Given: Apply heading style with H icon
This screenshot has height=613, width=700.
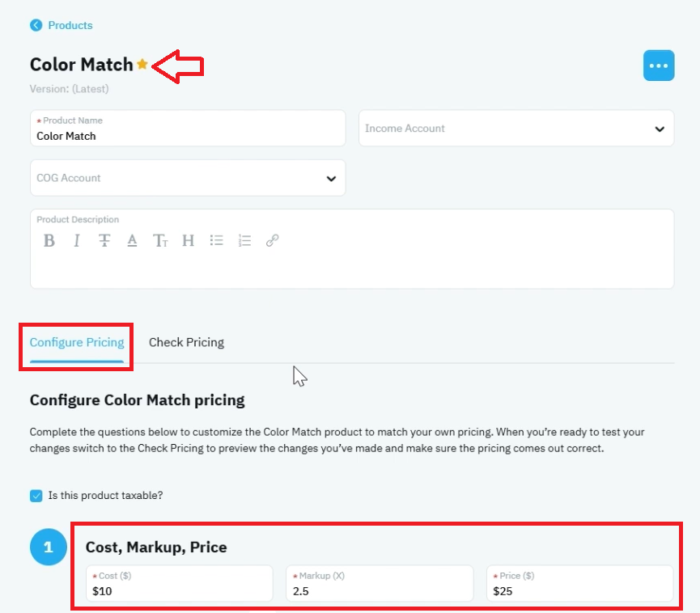Looking at the screenshot, I should tap(188, 240).
